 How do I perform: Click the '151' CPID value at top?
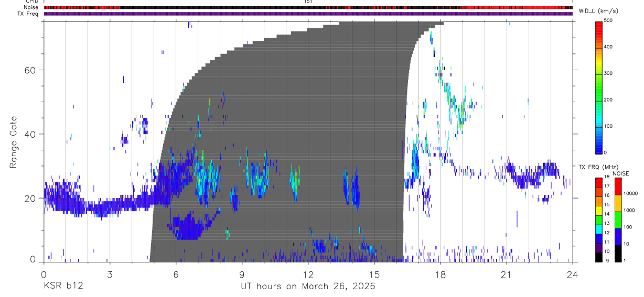[x=308, y=2]
